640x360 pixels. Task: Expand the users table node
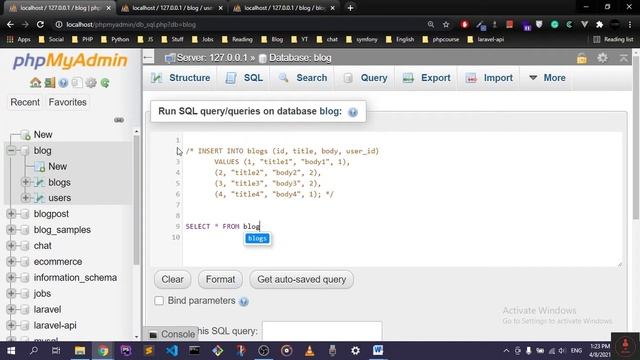click(x=25, y=198)
